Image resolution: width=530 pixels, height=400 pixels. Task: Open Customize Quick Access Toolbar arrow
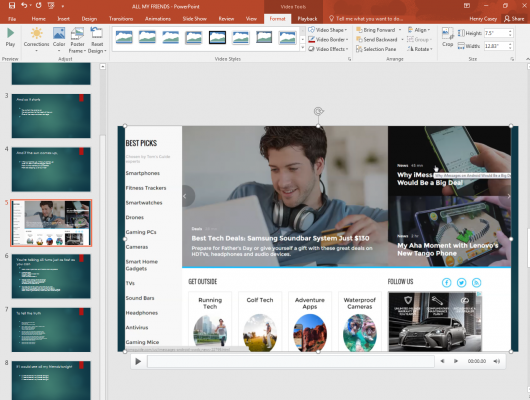[x=63, y=6]
